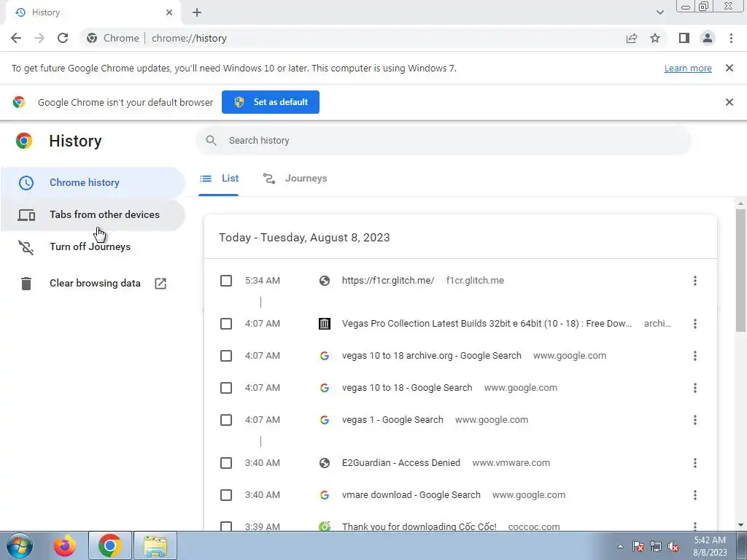Image resolution: width=747 pixels, height=560 pixels.
Task: Open actions menu for vmare download entry
Action: tap(694, 495)
